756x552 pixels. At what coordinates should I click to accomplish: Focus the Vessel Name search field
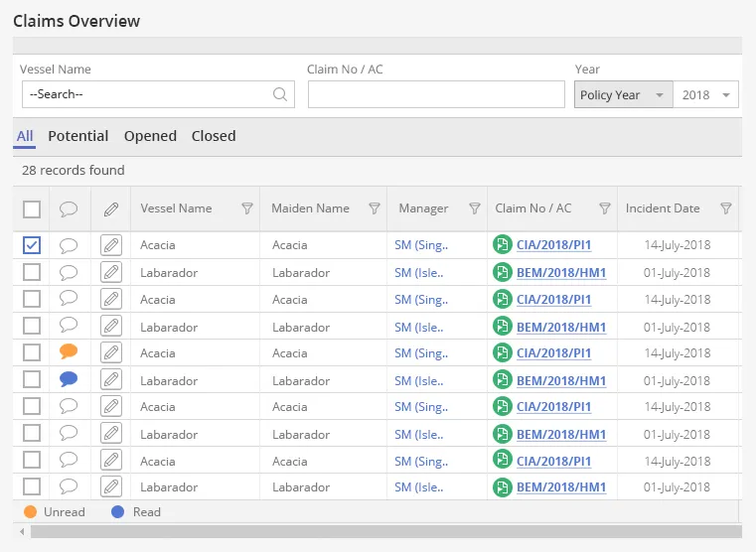(x=158, y=94)
